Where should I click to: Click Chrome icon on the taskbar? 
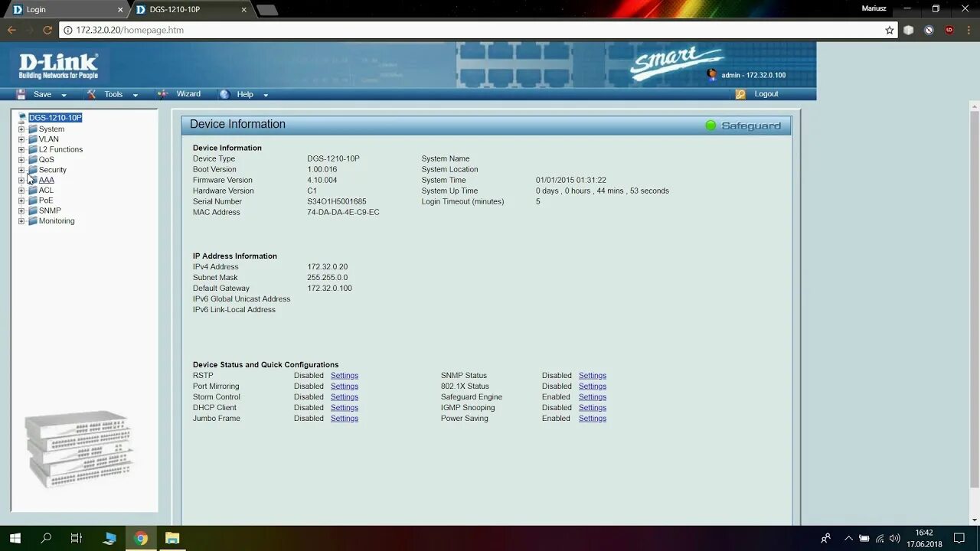tap(141, 538)
